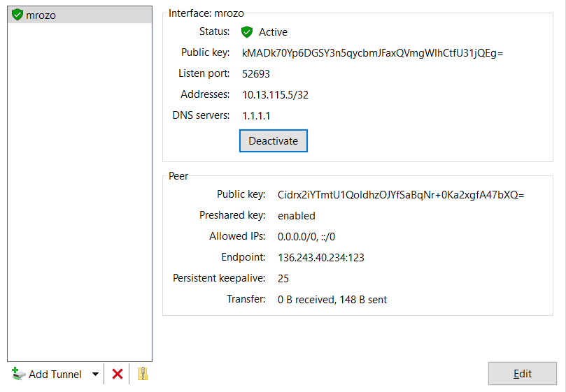The image size is (566, 392).
Task: Click the green shield beside mrozo in list
Action: click(17, 15)
